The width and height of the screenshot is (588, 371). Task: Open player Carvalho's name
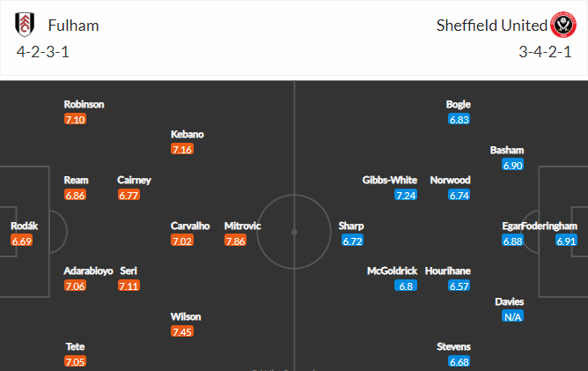click(x=190, y=226)
